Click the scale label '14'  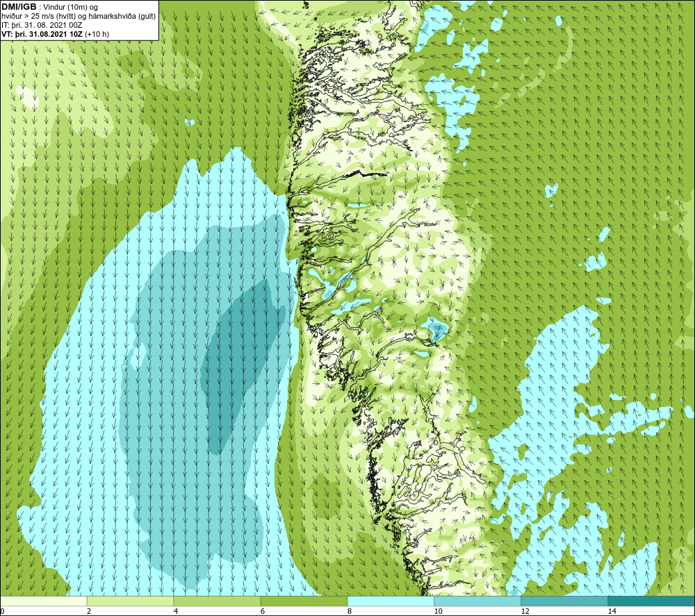pos(612,611)
